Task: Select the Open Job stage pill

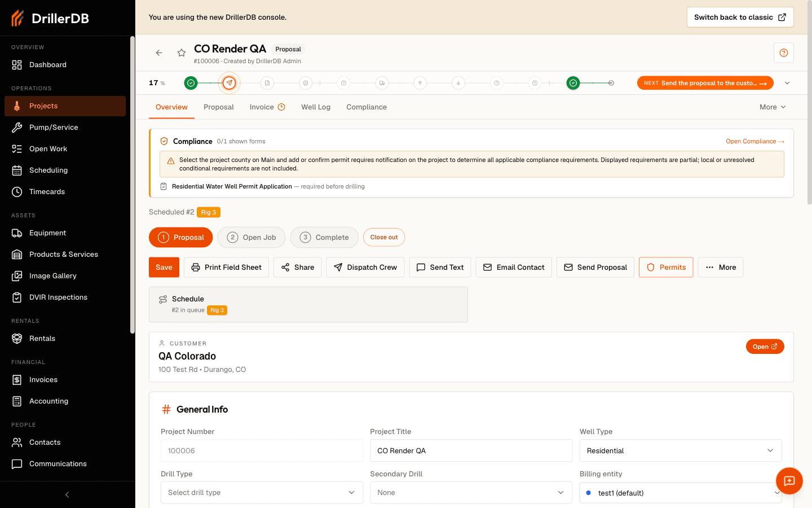Action: [251, 238]
